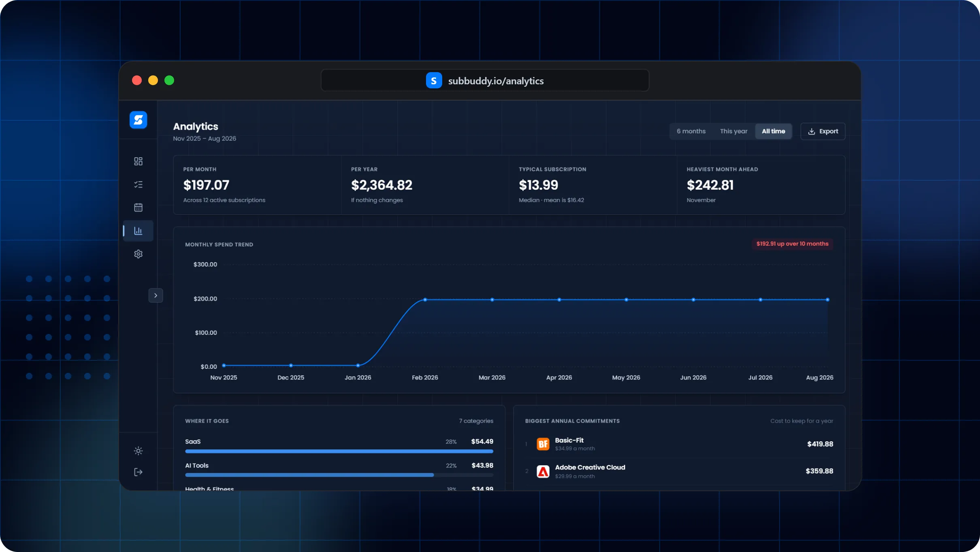Switch to This year range
This screenshot has height=552, width=980.
(x=733, y=131)
